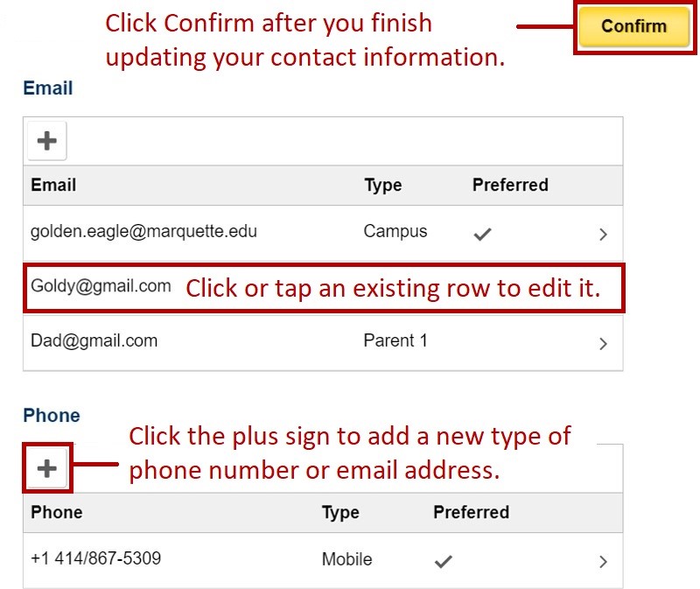Edit the Goldy@gmail.com email row
The width and height of the screenshot is (700, 589).
[101, 286]
